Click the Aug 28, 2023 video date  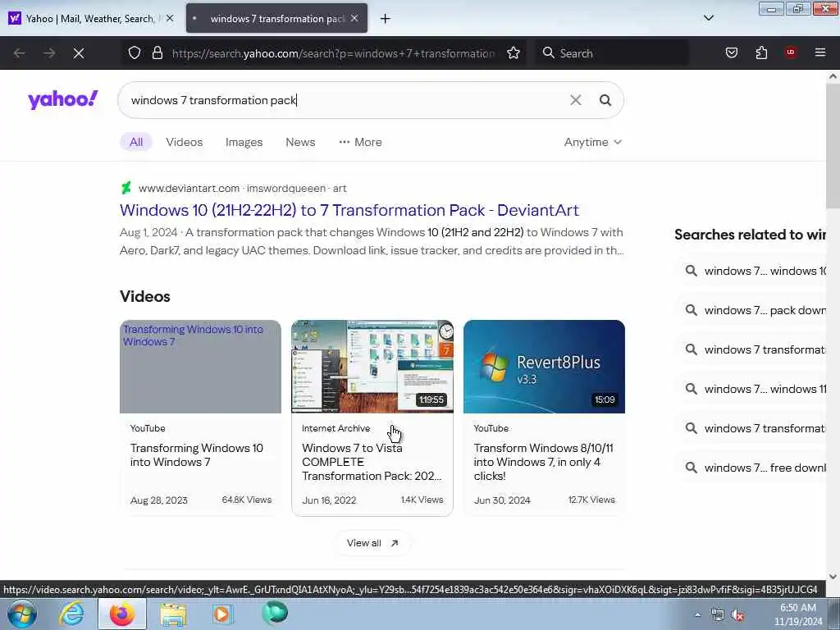point(159,500)
